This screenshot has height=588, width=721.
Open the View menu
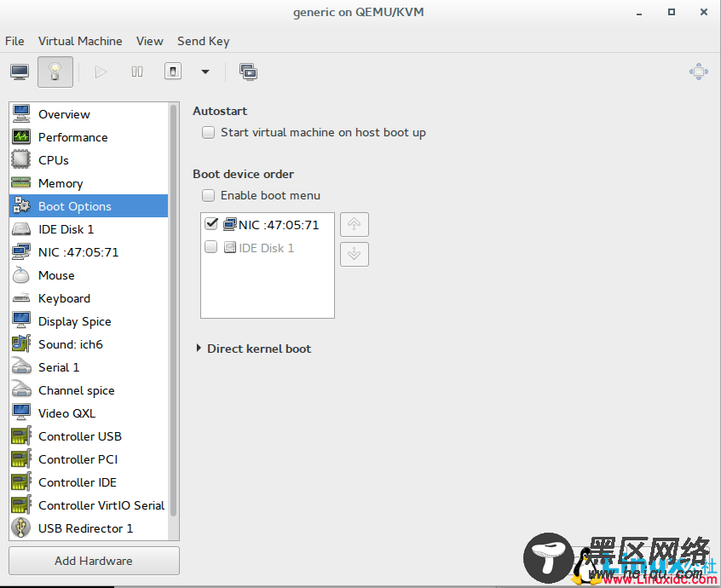[x=149, y=41]
